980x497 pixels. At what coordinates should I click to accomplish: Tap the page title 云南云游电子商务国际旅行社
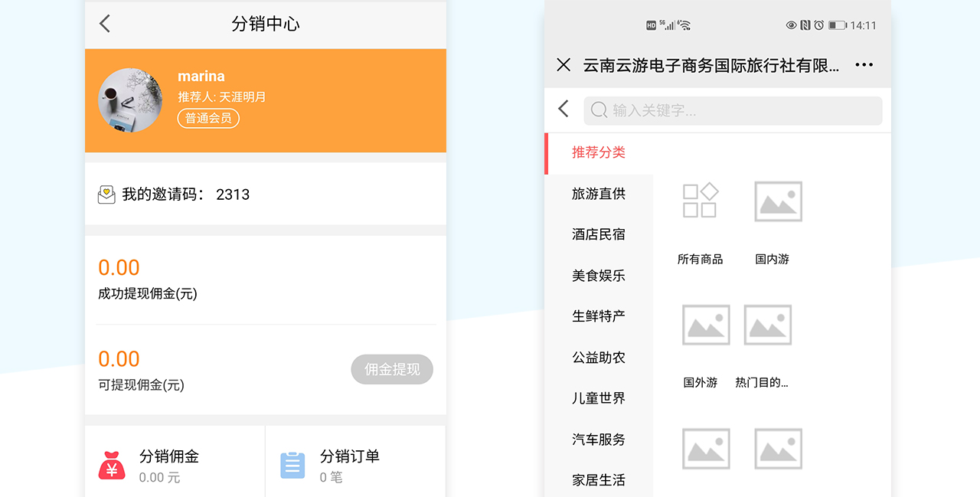(x=711, y=66)
